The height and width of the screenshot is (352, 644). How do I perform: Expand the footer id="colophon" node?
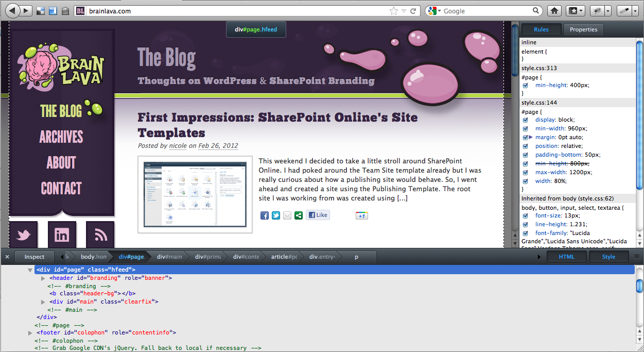30,333
